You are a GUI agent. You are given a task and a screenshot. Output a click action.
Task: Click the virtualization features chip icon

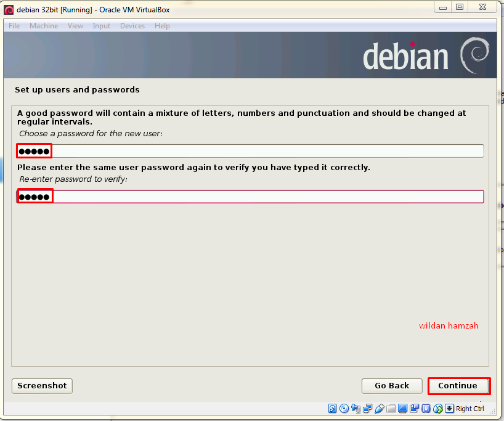pyautogui.click(x=426, y=408)
